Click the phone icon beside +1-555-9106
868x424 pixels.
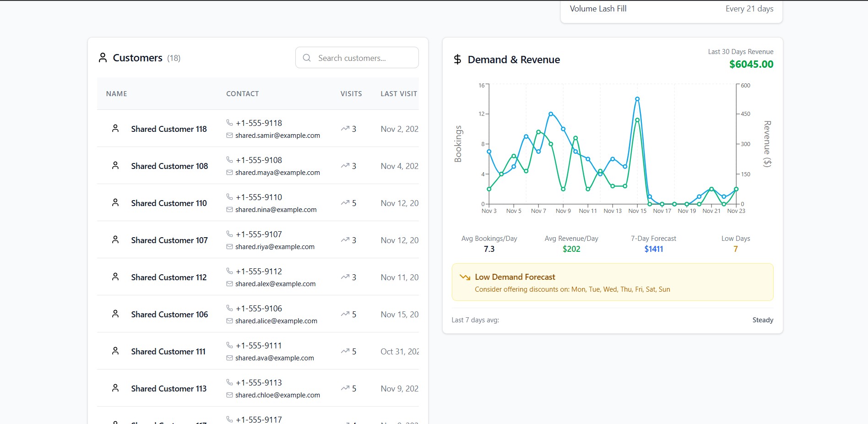pyautogui.click(x=230, y=308)
